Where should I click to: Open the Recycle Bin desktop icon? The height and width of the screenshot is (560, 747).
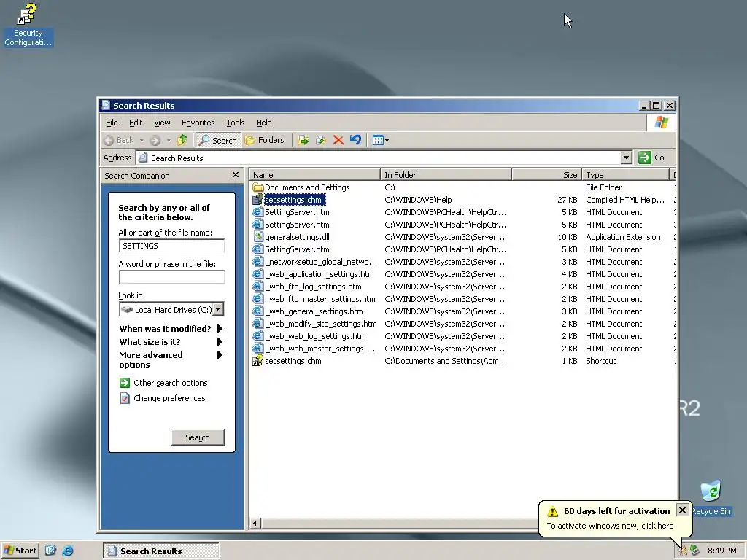point(711,491)
